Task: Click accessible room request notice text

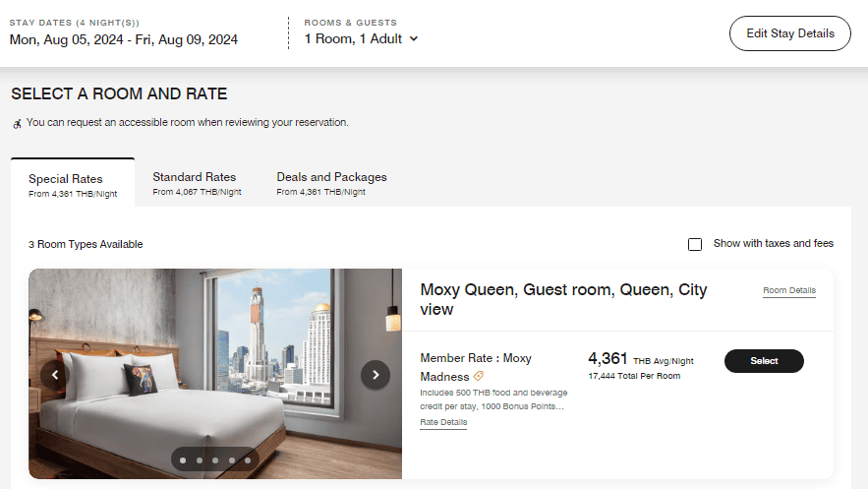Action: tap(187, 122)
